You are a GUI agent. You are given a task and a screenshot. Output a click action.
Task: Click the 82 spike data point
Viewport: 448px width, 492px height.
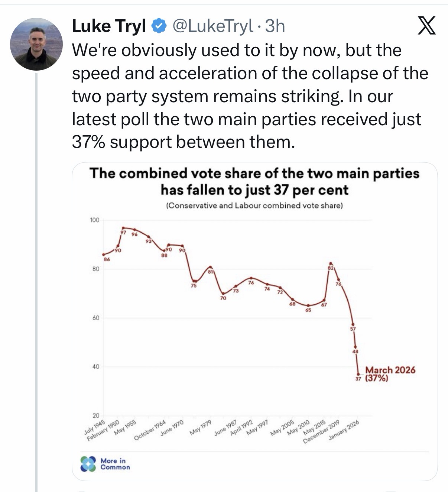tap(331, 263)
